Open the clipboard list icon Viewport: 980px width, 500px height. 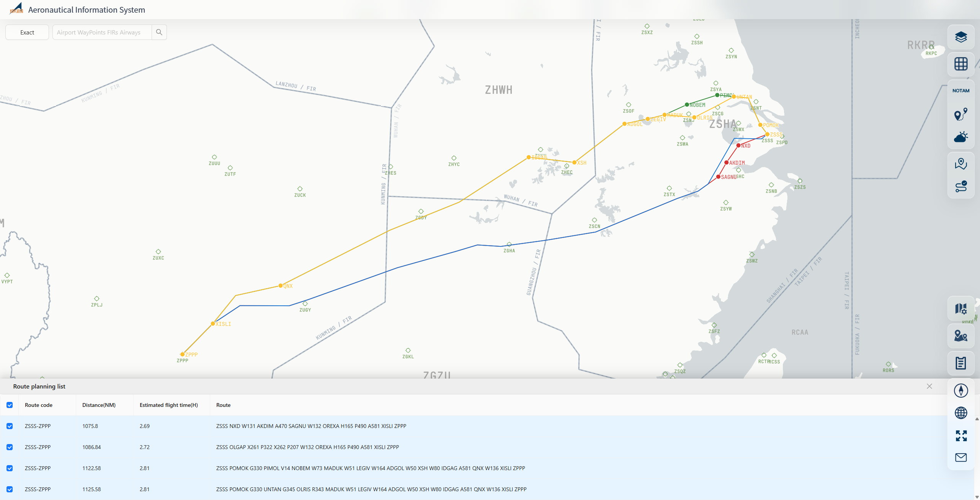pyautogui.click(x=960, y=363)
